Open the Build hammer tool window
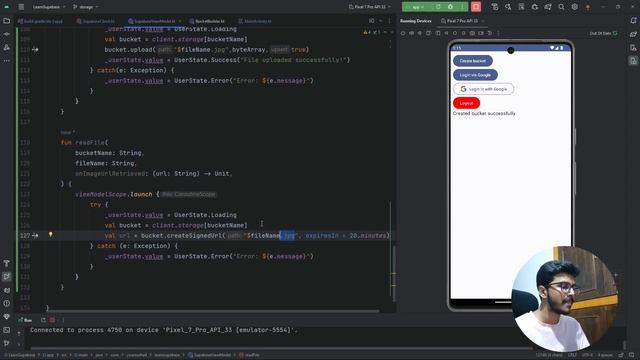 coord(7,263)
